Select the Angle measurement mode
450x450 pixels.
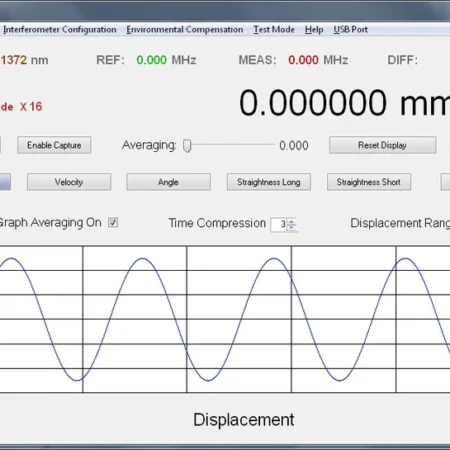coord(168,182)
